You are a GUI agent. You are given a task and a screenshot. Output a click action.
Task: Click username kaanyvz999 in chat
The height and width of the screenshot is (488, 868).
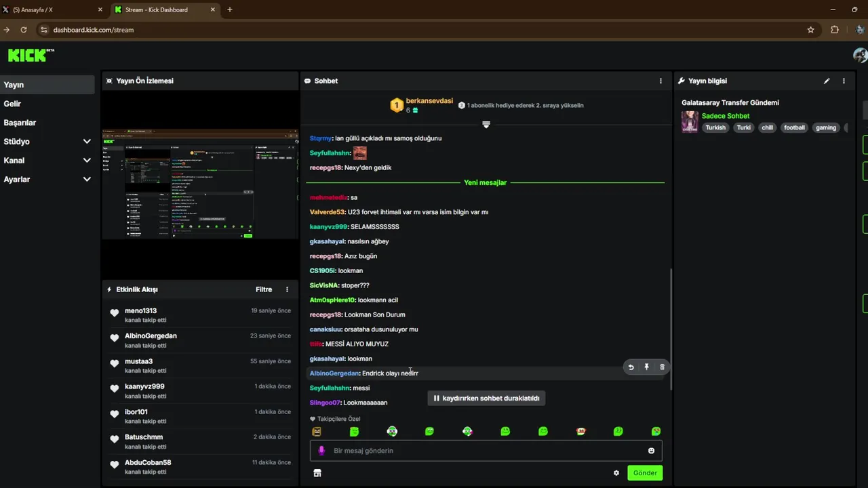point(328,227)
